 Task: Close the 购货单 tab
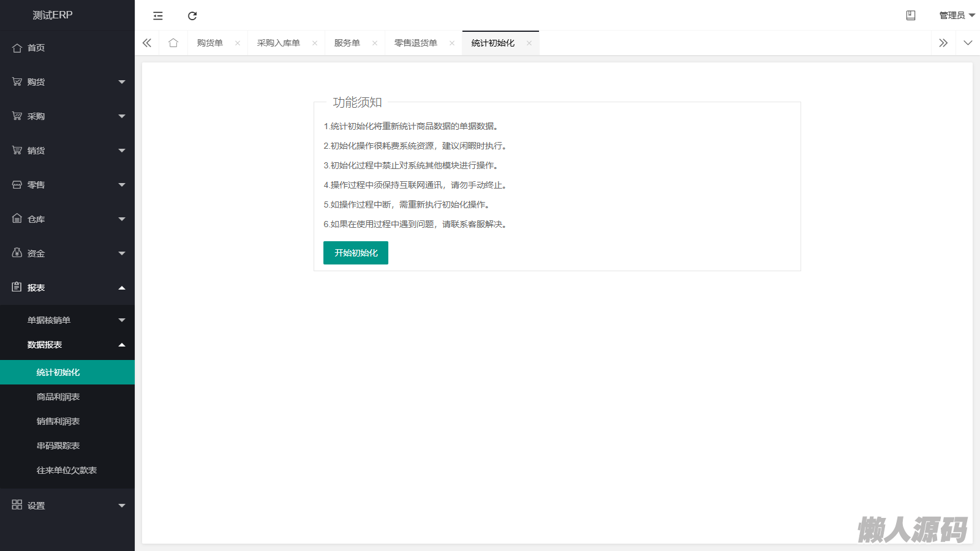coord(238,43)
